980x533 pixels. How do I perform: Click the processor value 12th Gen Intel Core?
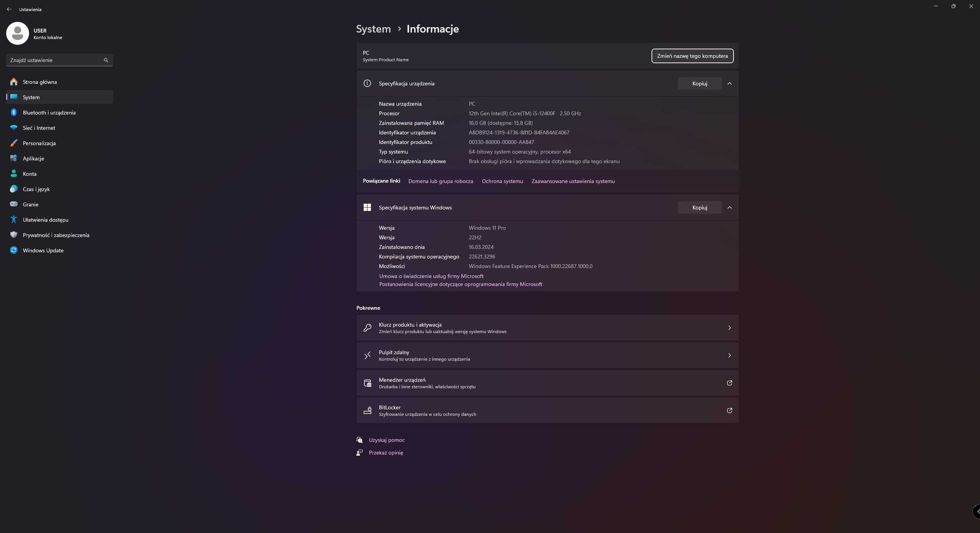525,113
